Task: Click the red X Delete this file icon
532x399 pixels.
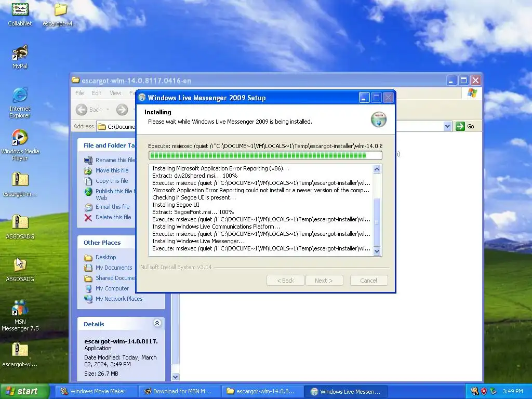Action: click(88, 218)
